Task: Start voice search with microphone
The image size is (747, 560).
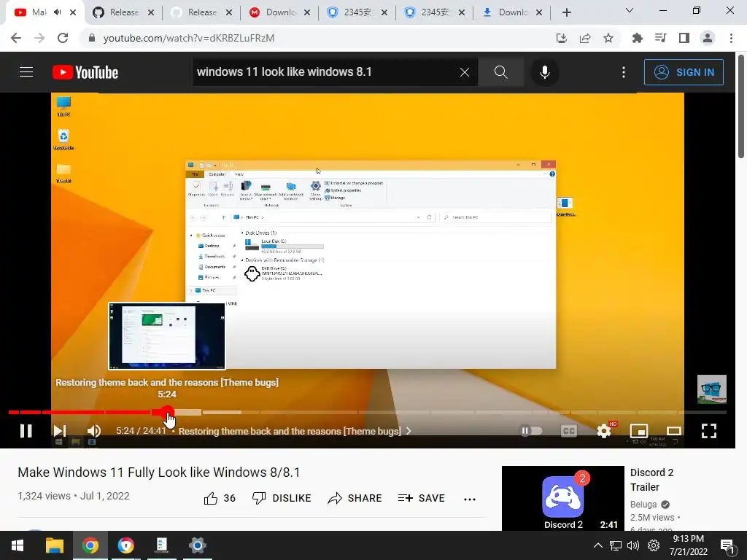Action: click(x=544, y=72)
